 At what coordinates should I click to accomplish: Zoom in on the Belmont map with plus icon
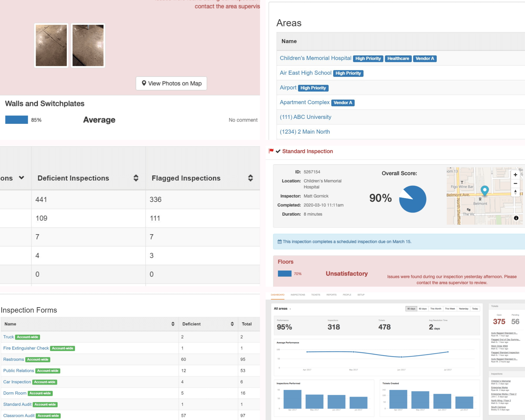pyautogui.click(x=515, y=174)
